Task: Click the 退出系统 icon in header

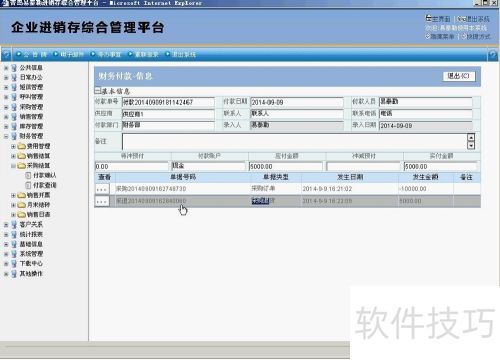Action: (x=460, y=19)
